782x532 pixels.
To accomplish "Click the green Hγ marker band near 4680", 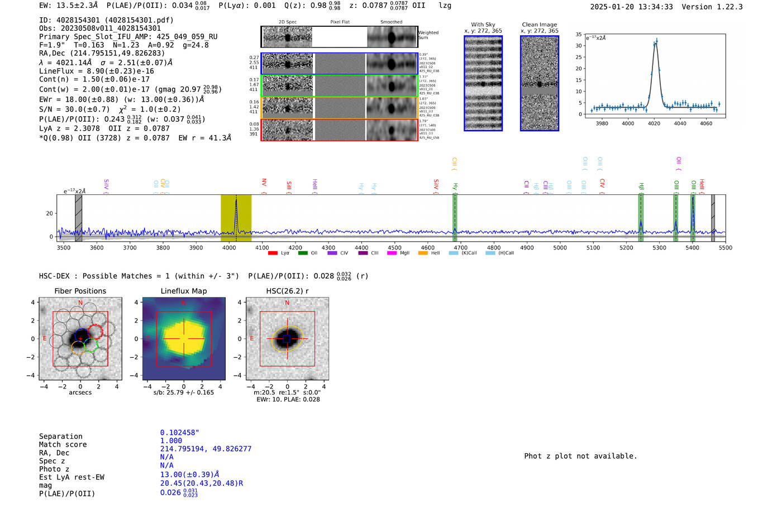I will coord(455,218).
